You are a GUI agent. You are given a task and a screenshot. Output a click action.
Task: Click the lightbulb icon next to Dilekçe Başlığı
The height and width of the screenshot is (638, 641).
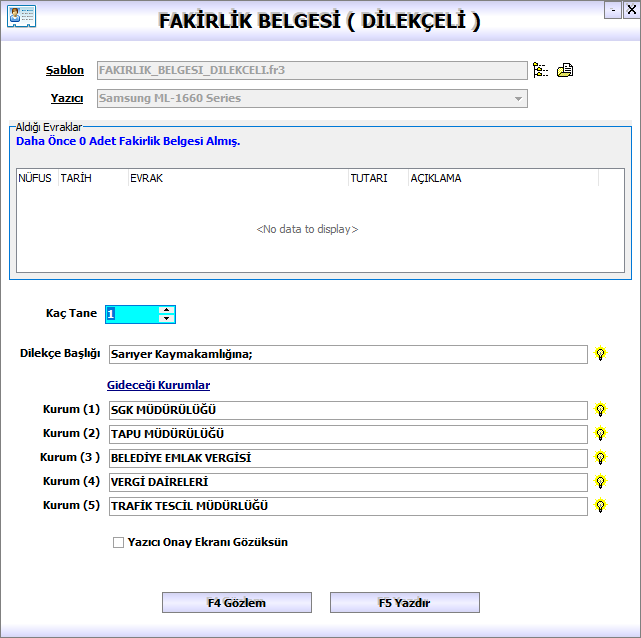click(601, 354)
